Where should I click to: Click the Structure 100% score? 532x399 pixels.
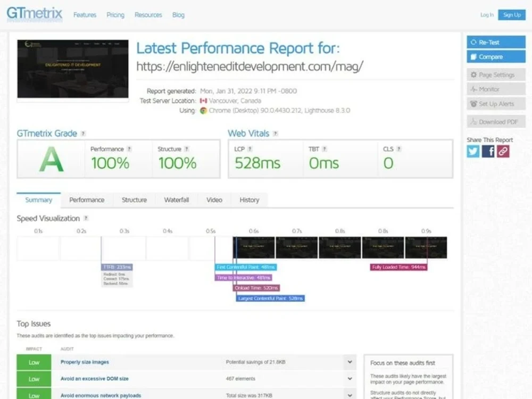coord(177,163)
